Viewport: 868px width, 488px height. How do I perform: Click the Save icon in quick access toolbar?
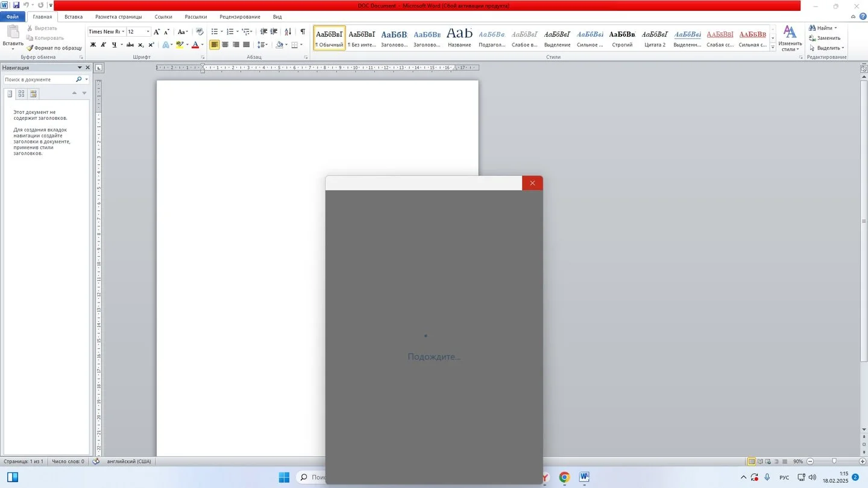pos(16,5)
